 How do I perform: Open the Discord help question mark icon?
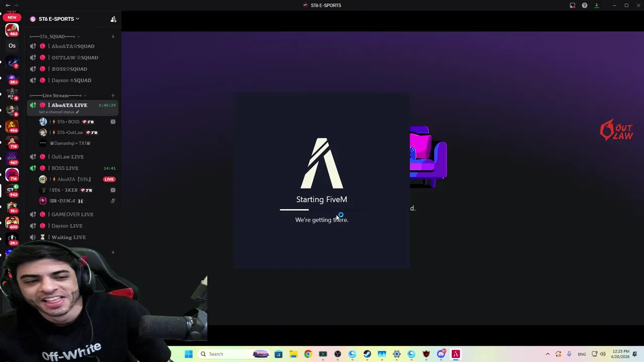click(585, 6)
